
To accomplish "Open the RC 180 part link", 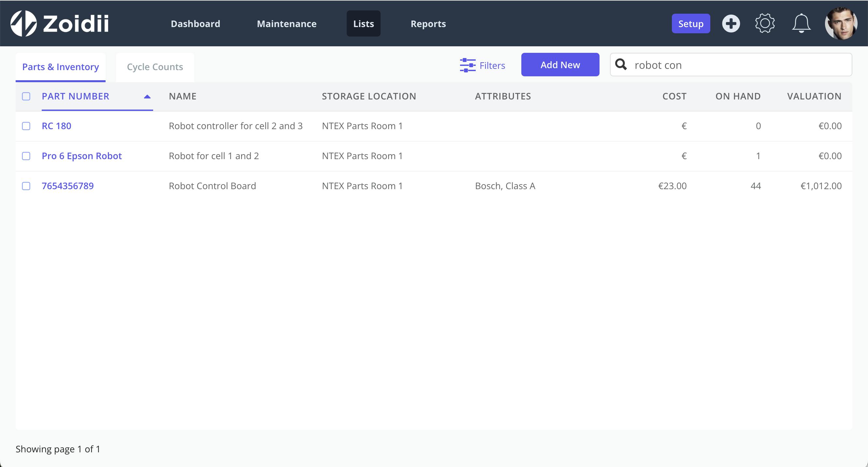I will (x=56, y=126).
